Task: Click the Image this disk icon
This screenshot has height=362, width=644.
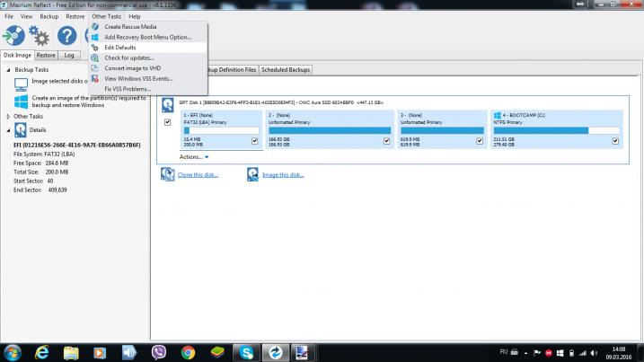Action: (252, 174)
